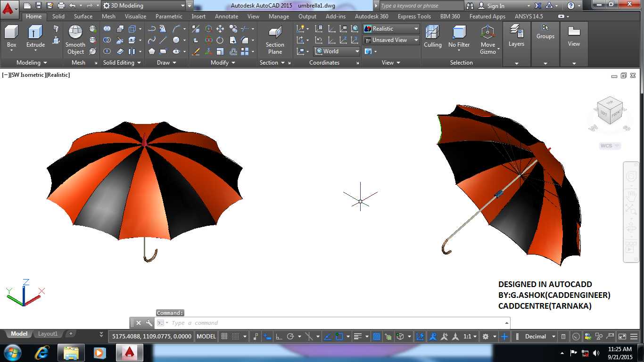
Task: Click the 3D Rotate gizmo tool
Action: click(209, 40)
